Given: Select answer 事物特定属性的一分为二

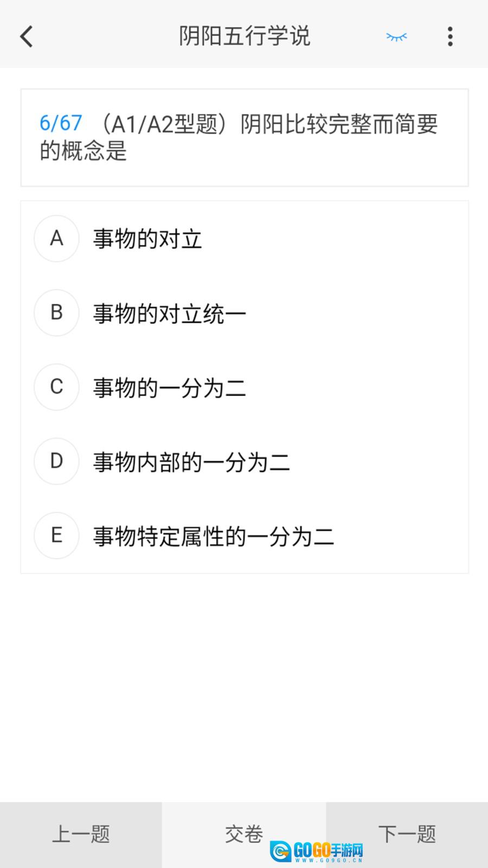Looking at the screenshot, I should click(x=214, y=537).
